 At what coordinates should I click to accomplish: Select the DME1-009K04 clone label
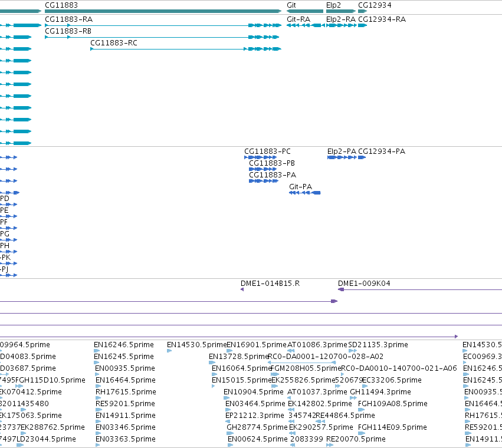(x=364, y=284)
